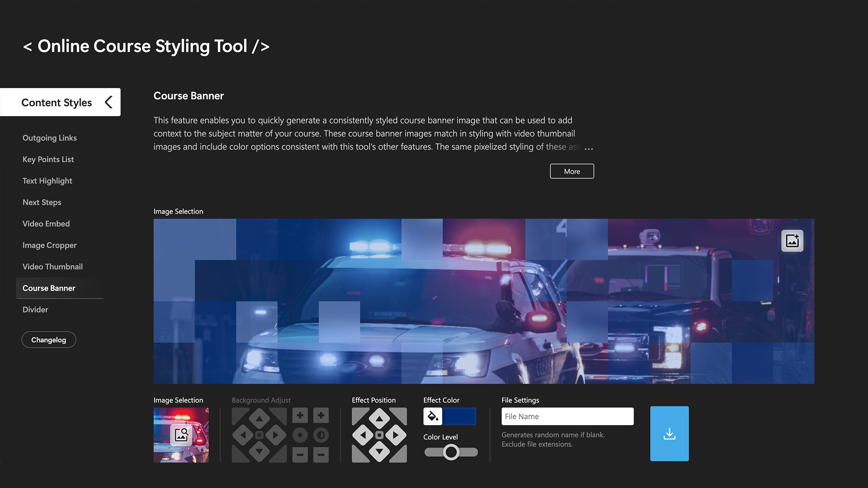
Task: Center effect position with middle square
Action: [x=379, y=435]
